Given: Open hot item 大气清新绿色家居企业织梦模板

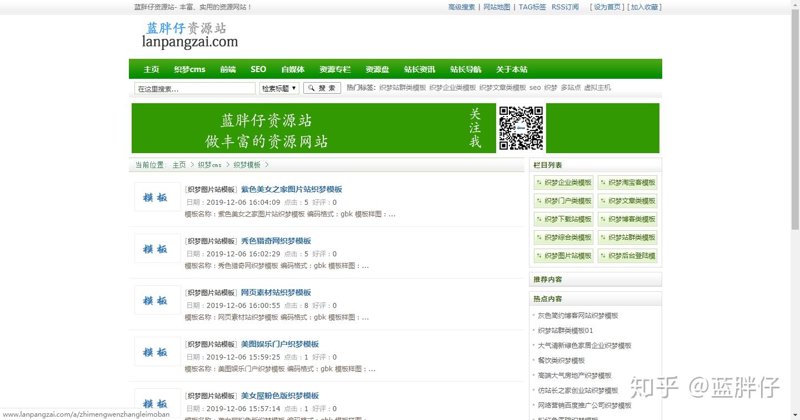Looking at the screenshot, I should pos(585,345).
